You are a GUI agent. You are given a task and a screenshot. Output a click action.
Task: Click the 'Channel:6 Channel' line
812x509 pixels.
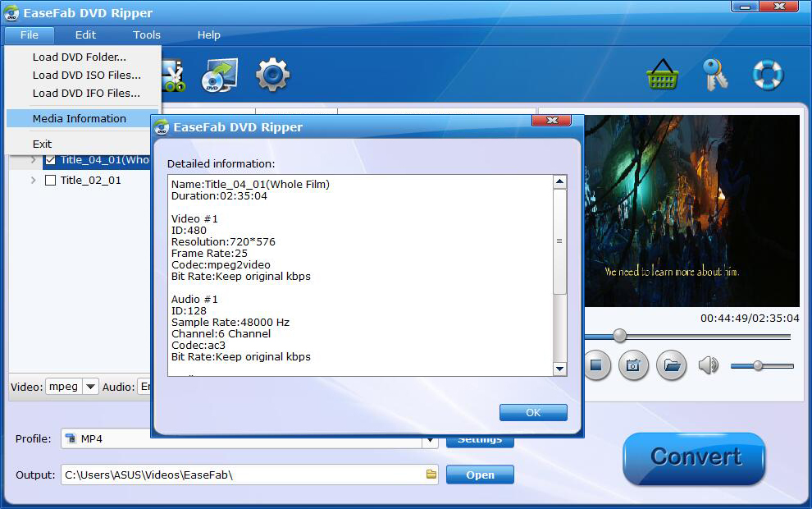tap(221, 334)
